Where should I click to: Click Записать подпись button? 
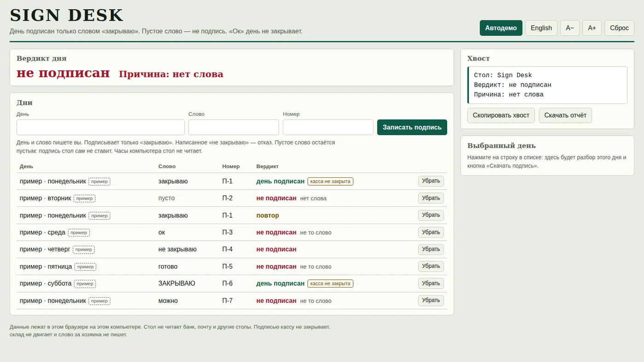[412, 127]
